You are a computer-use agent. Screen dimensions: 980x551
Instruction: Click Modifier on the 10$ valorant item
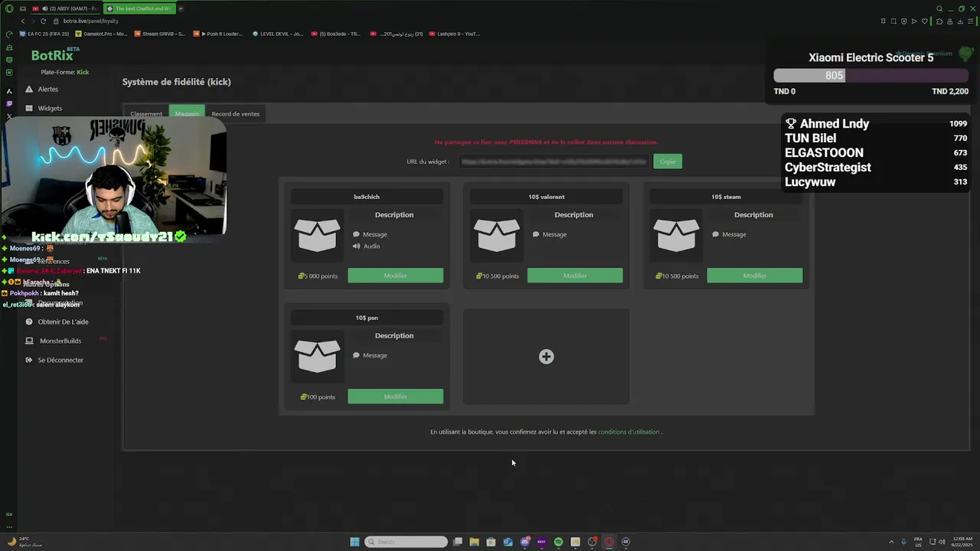click(x=575, y=275)
